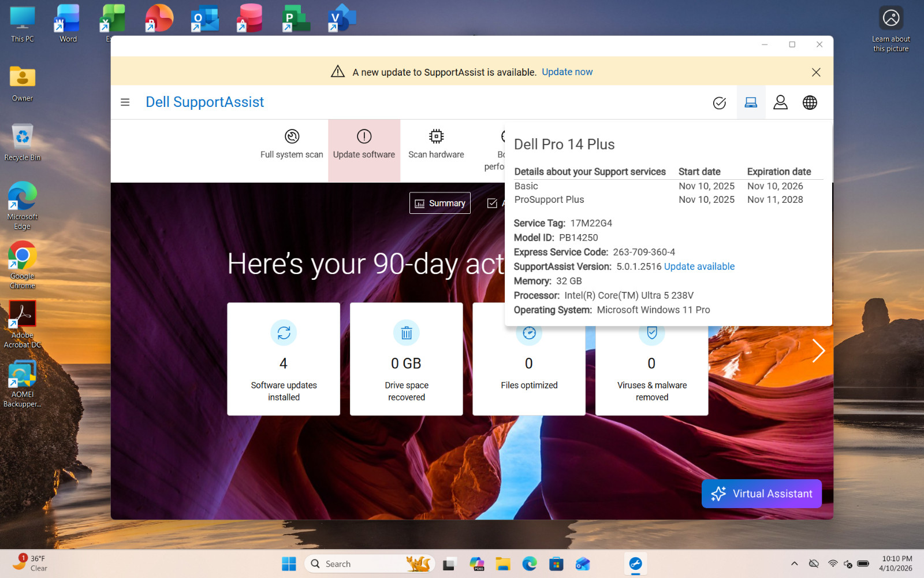Show hidden system tray icons
This screenshot has height=578, width=924.
tap(795, 564)
